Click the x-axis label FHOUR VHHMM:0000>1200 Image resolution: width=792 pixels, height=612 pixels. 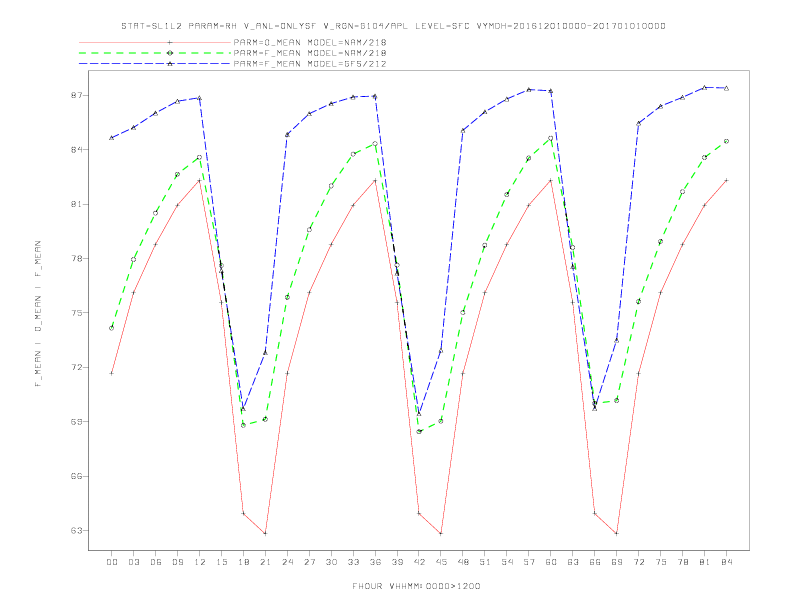pyautogui.click(x=416, y=586)
